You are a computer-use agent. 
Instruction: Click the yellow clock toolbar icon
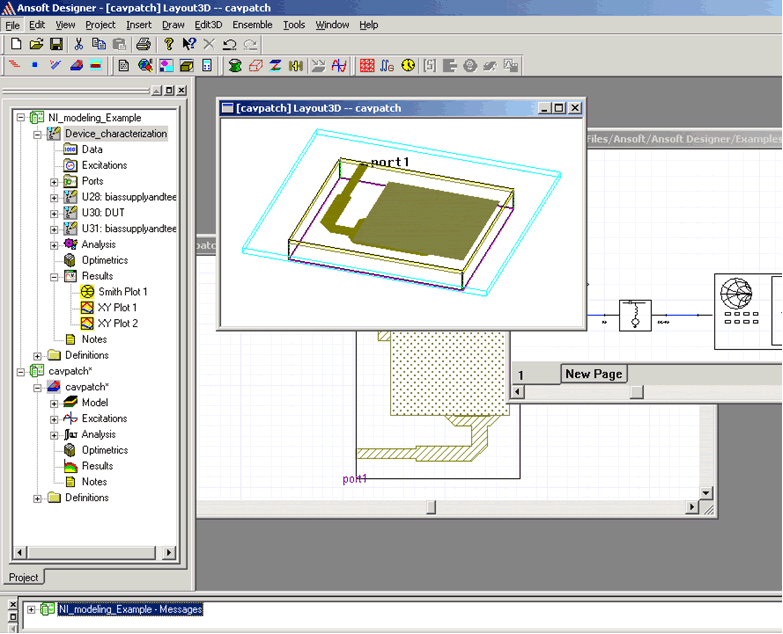pyautogui.click(x=408, y=65)
